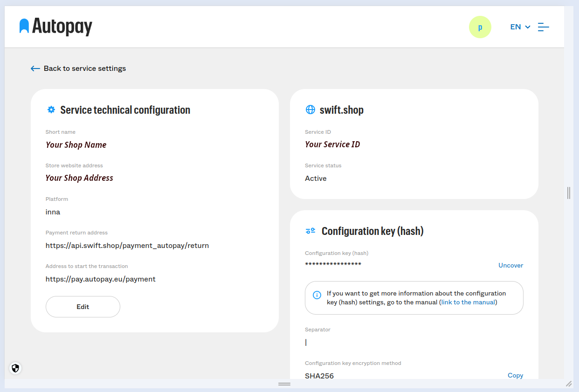Screen dimensions: 579x392
Task: Click the platform value inna
Action: [x=53, y=212]
